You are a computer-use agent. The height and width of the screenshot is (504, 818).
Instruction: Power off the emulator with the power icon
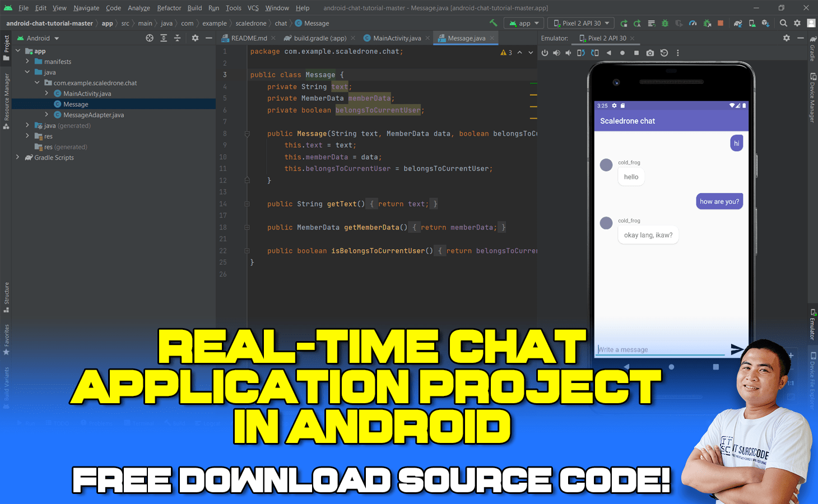[x=545, y=52]
